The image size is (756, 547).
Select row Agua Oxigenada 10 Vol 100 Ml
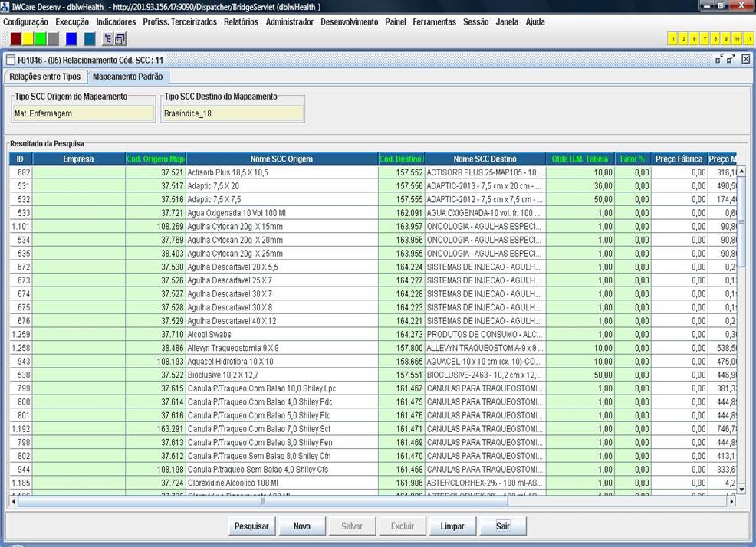(373, 213)
